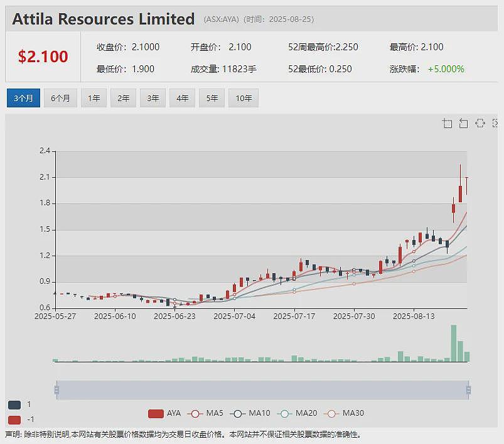
Task: Click the 2025-05-27 axis date label
Action: point(55,317)
